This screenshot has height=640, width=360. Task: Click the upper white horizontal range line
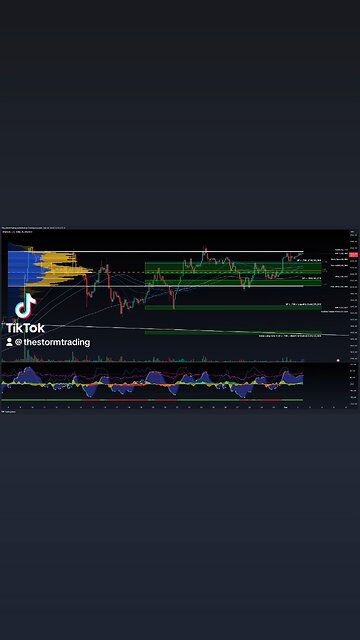coord(155,251)
